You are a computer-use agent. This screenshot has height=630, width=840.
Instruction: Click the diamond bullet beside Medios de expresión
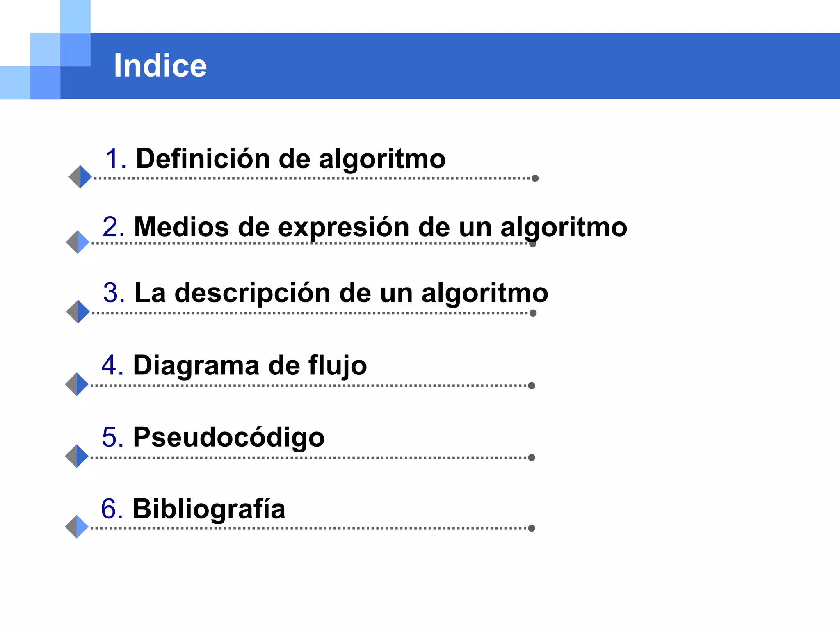[78, 242]
